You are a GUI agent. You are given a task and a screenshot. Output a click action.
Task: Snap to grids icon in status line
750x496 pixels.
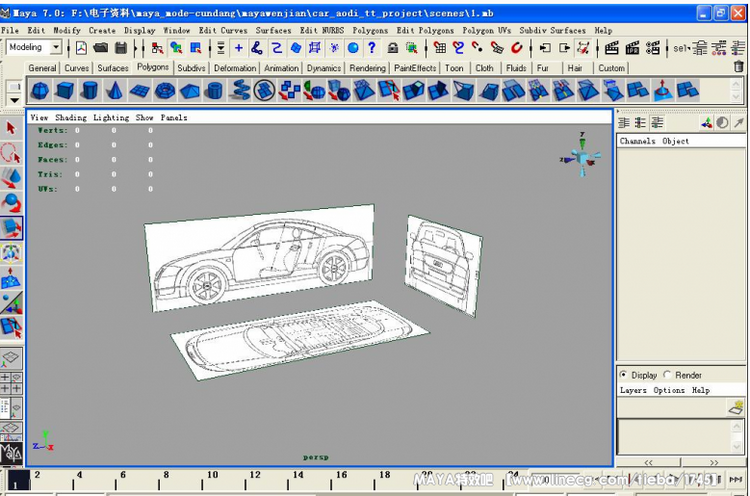440,48
